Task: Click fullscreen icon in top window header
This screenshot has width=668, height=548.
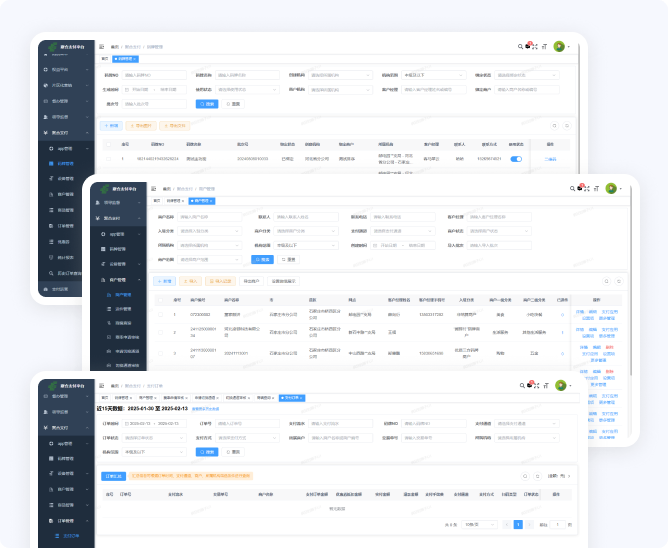Action: tap(535, 46)
